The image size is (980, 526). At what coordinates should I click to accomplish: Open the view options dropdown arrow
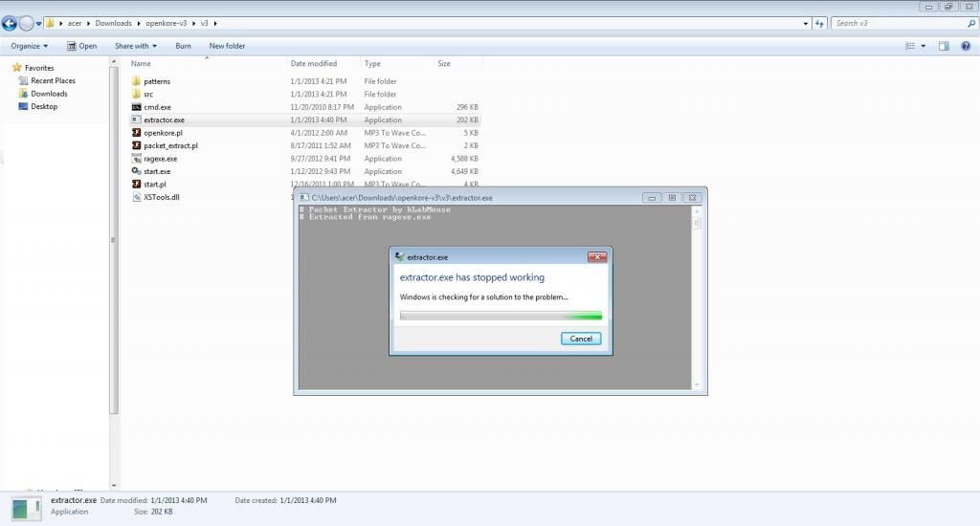(x=924, y=46)
